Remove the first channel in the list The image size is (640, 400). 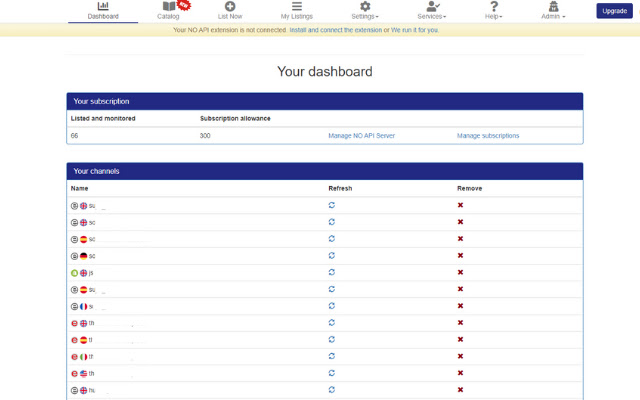pos(460,205)
